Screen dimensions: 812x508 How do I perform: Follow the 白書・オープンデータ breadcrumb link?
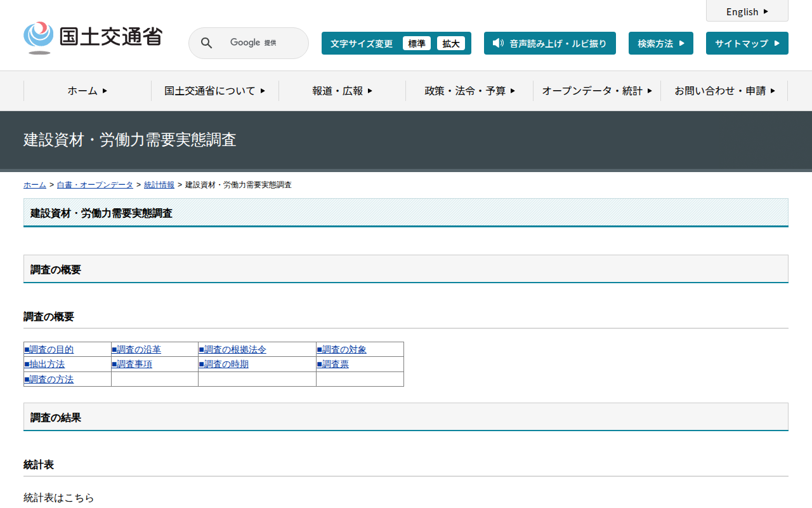(x=95, y=185)
